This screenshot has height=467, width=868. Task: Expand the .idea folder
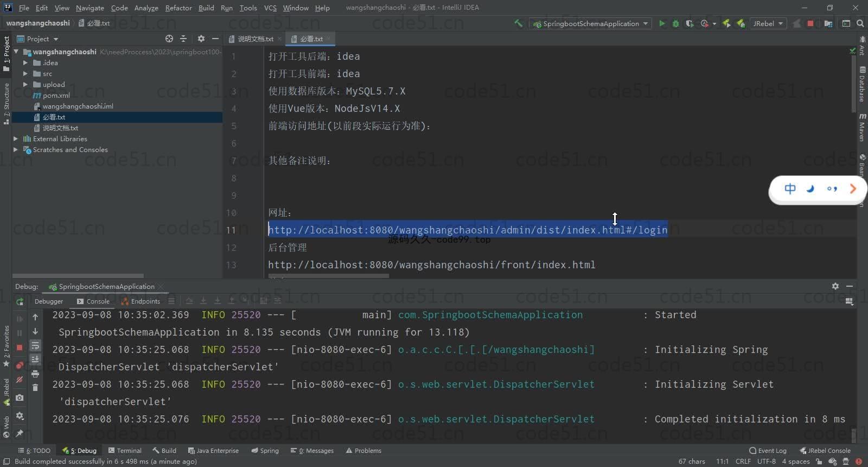(x=25, y=62)
